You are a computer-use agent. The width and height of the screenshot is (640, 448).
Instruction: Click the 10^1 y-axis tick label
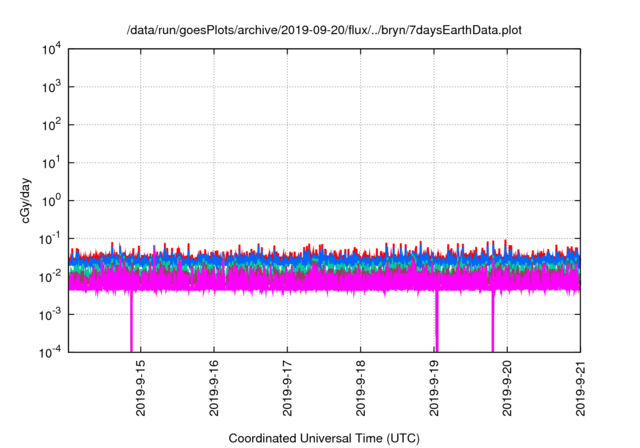pos(51,163)
